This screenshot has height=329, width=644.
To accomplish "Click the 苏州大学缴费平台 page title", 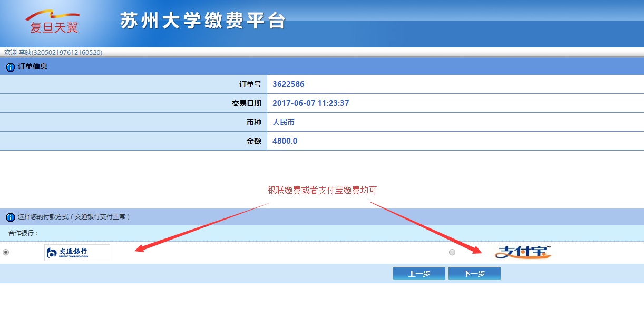I will point(203,21).
